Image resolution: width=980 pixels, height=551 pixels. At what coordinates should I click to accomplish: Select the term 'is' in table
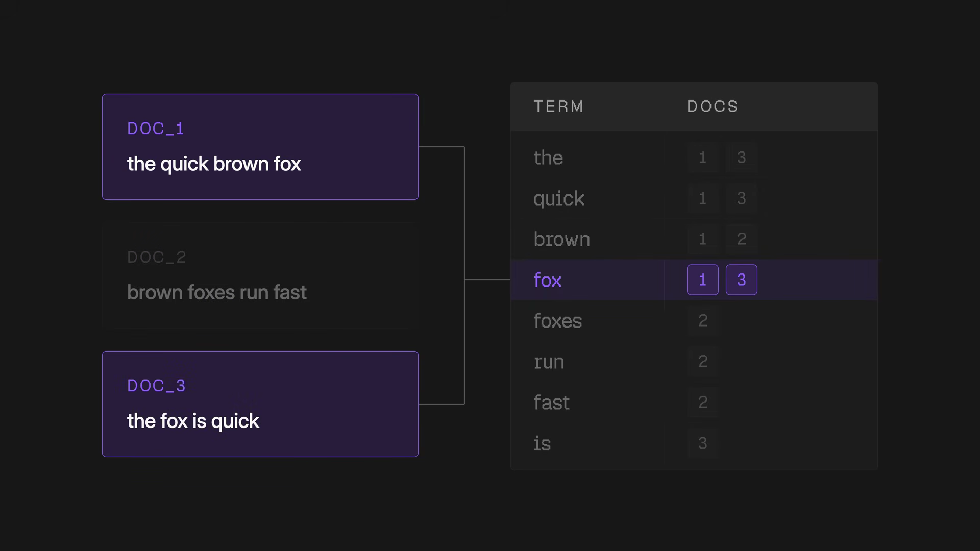[542, 443]
